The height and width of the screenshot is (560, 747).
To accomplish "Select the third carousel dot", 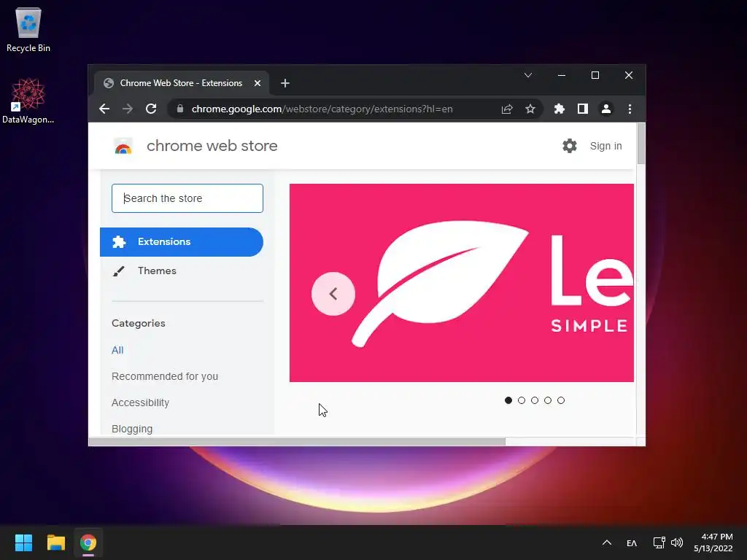I will tap(535, 400).
